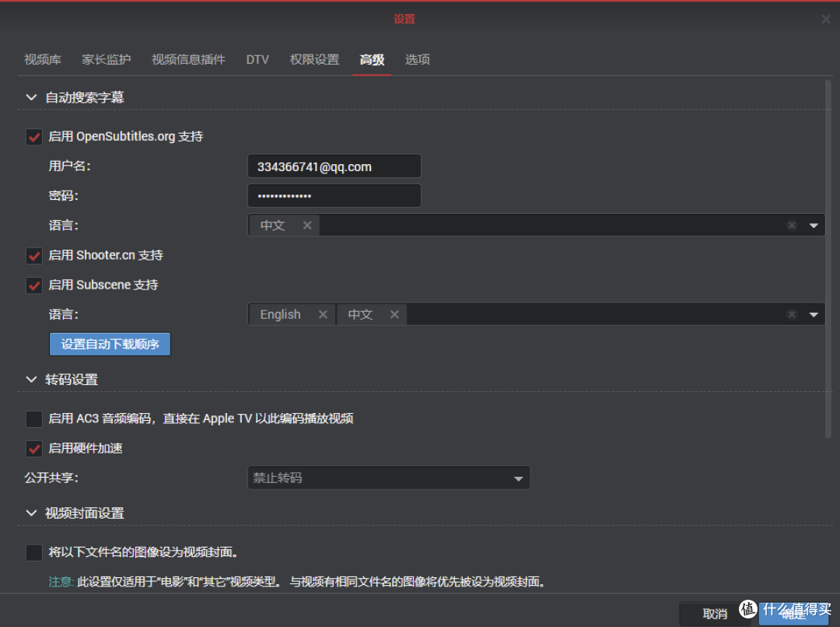Remove the 中文 tag from Subscene language
The height and width of the screenshot is (627, 840).
point(394,314)
